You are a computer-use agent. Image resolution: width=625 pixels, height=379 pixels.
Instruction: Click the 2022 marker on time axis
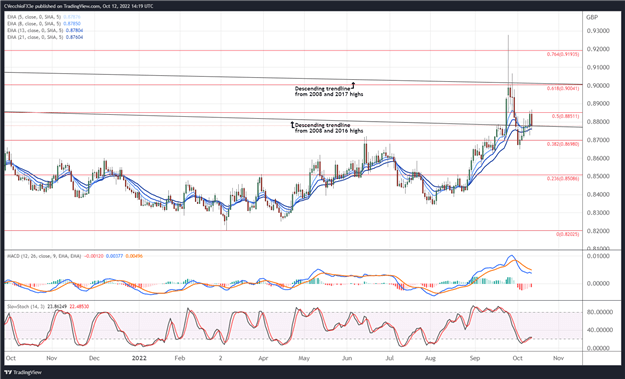(x=140, y=358)
